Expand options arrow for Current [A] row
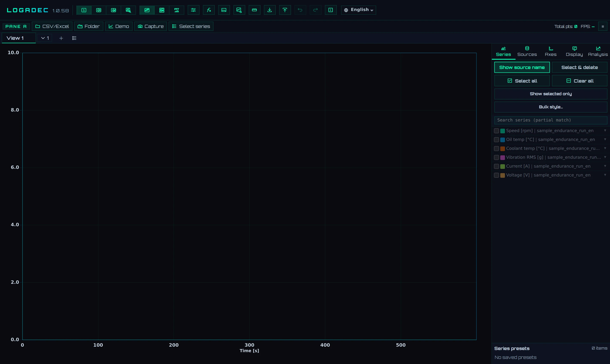This screenshot has width=610, height=364. click(605, 166)
